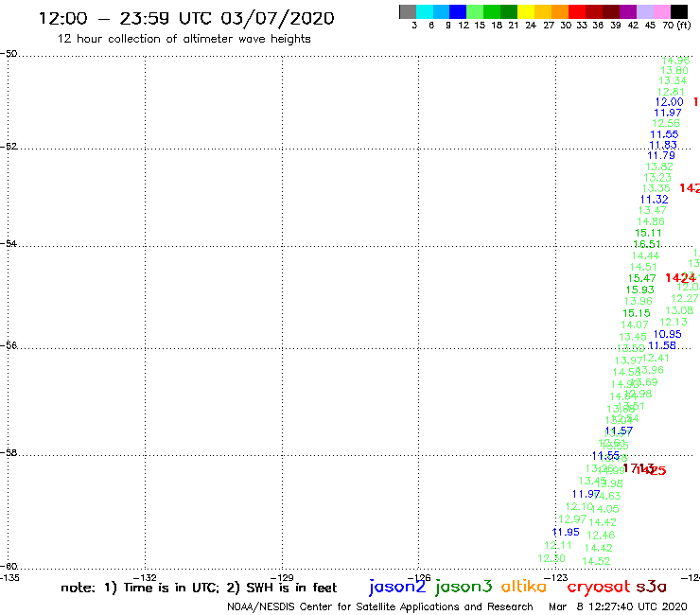Click the green wave height value 15.15
The height and width of the screenshot is (615, 700).
point(637,313)
